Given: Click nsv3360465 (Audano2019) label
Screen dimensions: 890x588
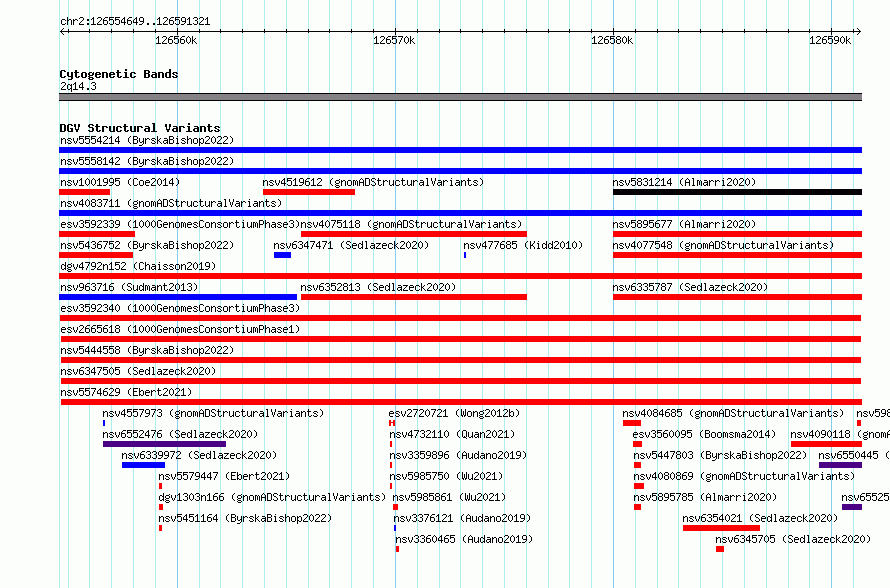Looking at the screenshot, I should 464,539.
